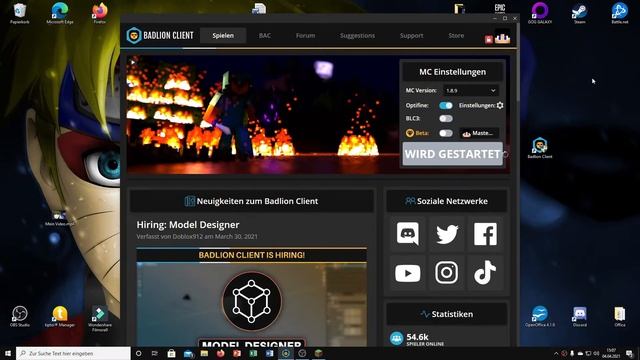Click the Discord desktop shortcut
The height and width of the screenshot is (360, 640).
(x=580, y=317)
